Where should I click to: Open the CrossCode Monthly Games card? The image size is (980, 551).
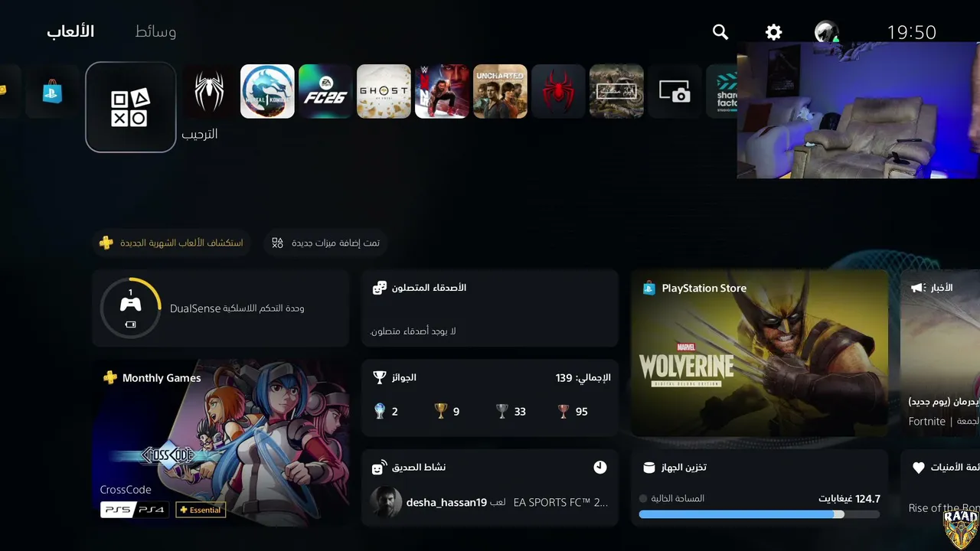[220, 442]
